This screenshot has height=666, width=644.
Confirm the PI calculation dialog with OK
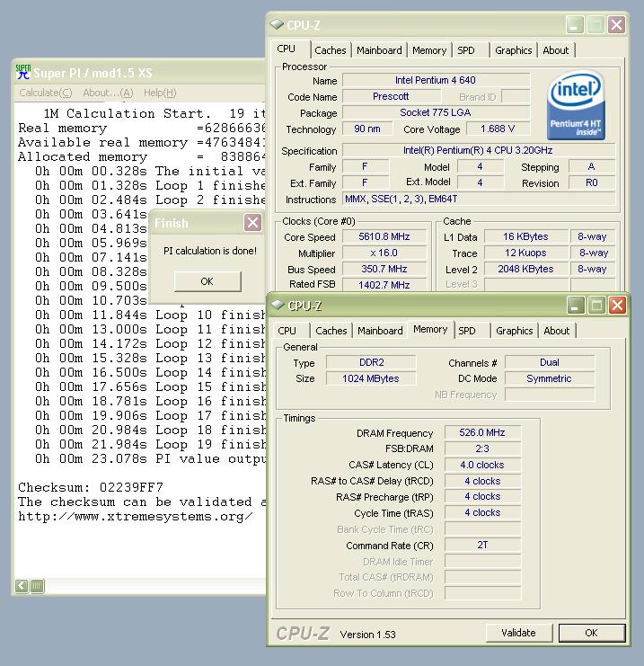[207, 281]
